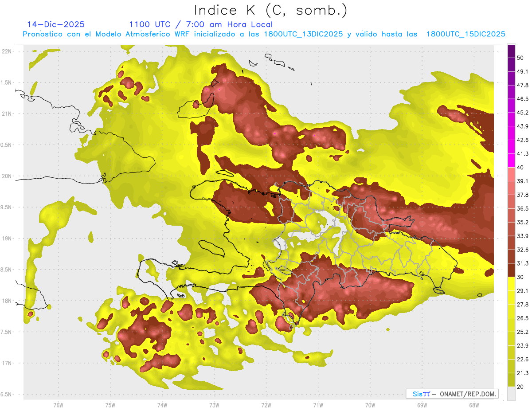This screenshot has height=411, width=532.
Task: Click the "42.6" color scale label
Action: tap(523, 140)
